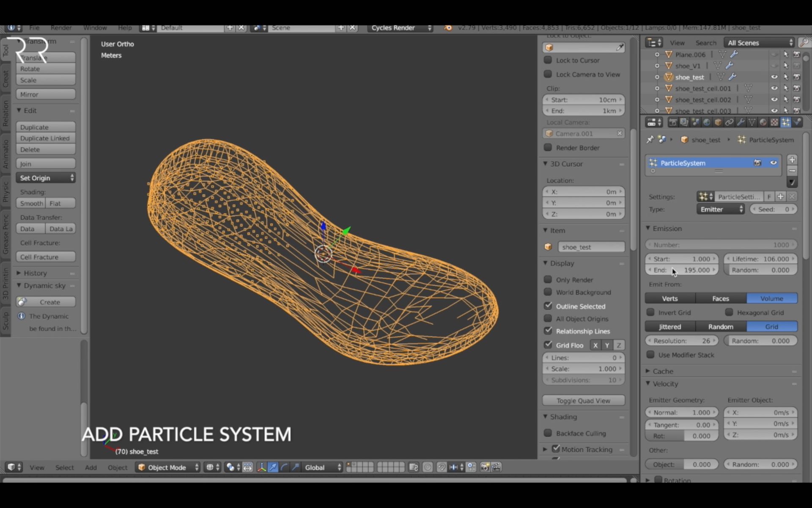812x508 pixels.
Task: Open the Select menu in the viewport header
Action: (64, 467)
